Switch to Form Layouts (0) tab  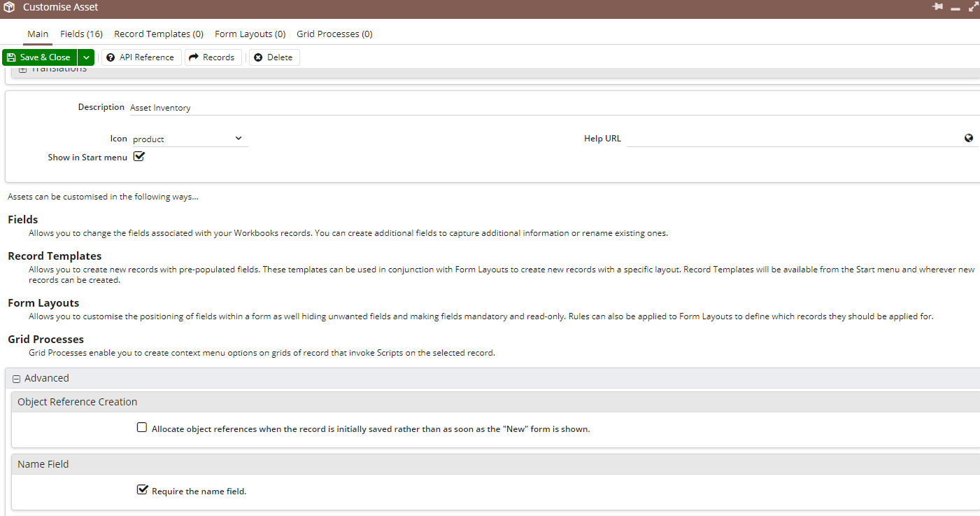[x=250, y=34]
